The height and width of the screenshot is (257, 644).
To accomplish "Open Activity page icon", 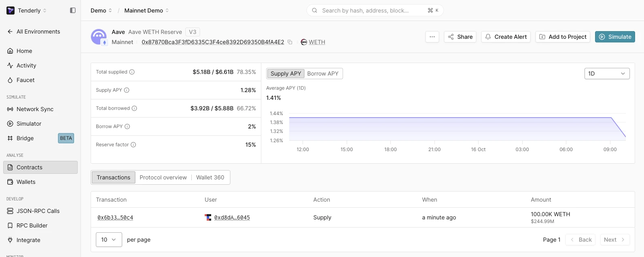I will (x=10, y=65).
